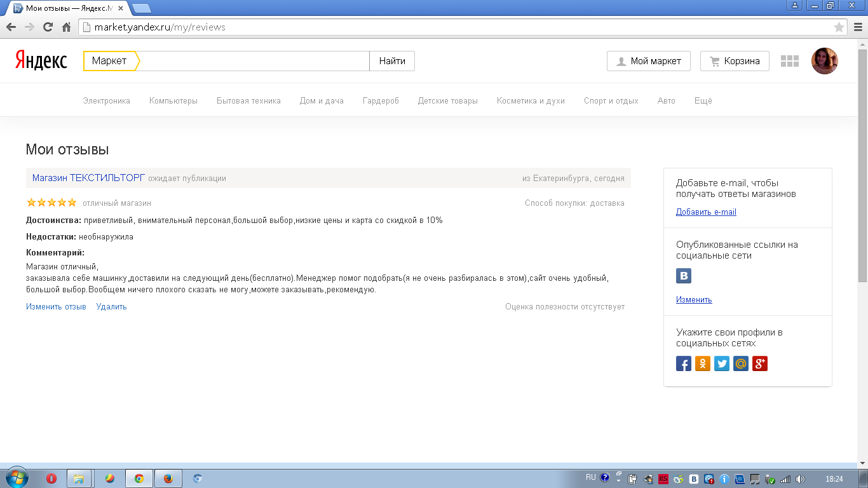Open the Windows Start button
The image size is (868, 488).
tap(16, 478)
